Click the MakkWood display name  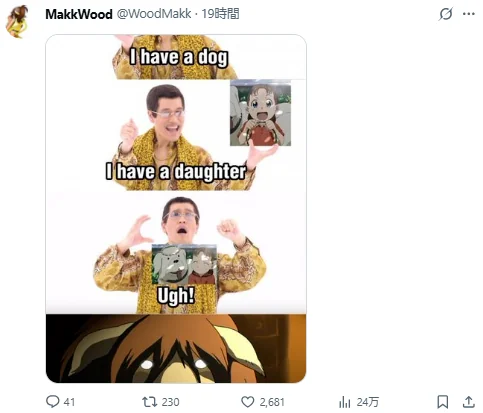(79, 14)
